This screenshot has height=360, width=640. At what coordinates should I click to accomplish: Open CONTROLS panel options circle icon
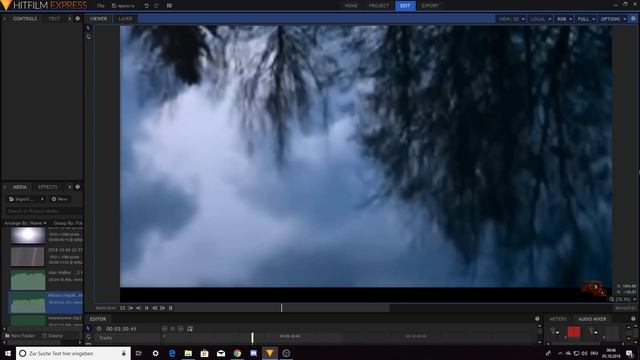78,18
